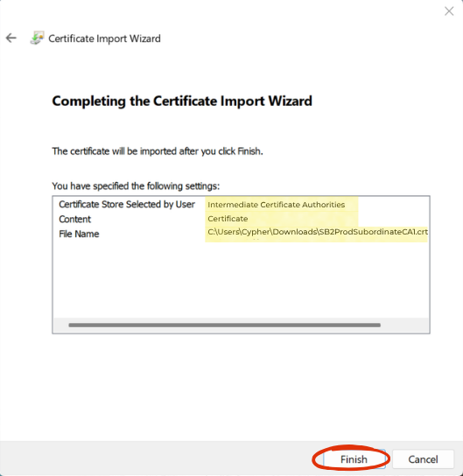Viewport: 463px width, 476px height.
Task: Click the highlighted Certificate content value
Action: (x=228, y=219)
